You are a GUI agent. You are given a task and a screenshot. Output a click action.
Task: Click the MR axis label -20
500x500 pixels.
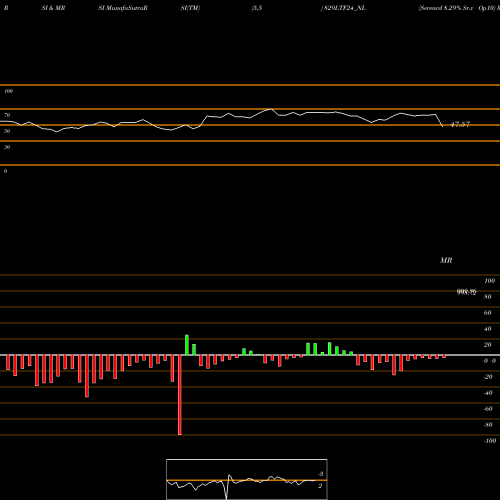tap(488, 377)
